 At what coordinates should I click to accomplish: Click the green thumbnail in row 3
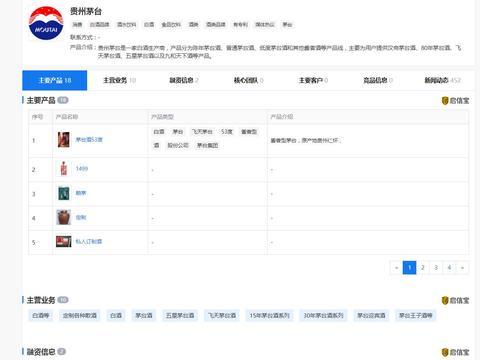[64, 193]
